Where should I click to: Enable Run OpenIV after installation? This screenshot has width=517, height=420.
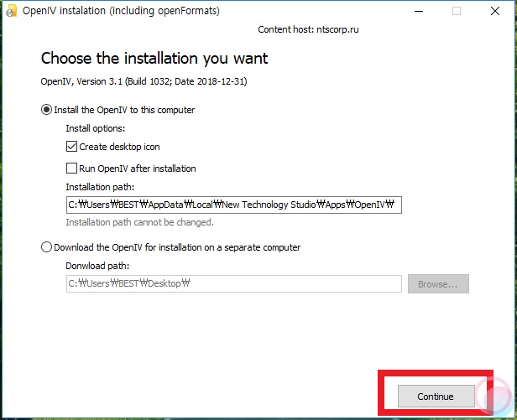(x=71, y=169)
